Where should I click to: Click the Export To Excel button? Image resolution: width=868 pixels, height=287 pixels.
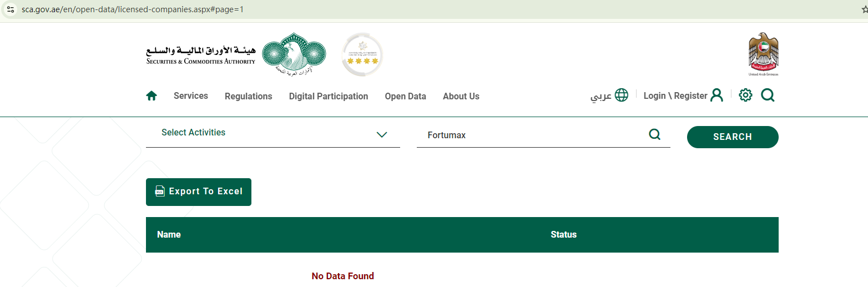click(x=199, y=192)
